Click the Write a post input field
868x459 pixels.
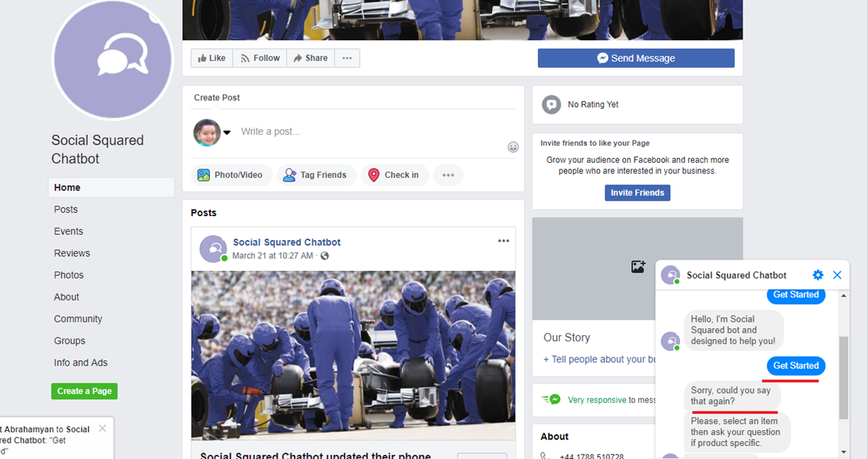(x=360, y=132)
